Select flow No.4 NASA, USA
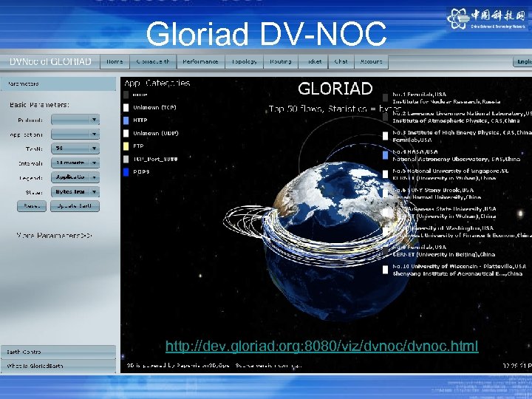532x399 pixels. click(457, 155)
